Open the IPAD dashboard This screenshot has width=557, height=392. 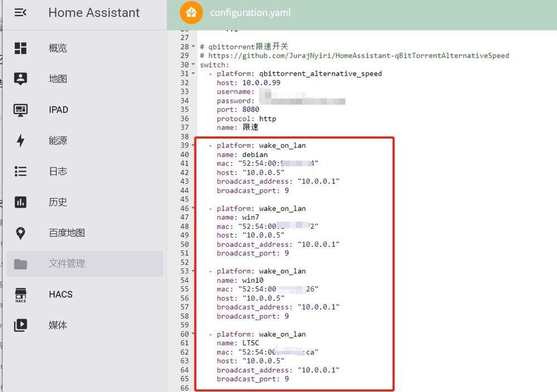tap(85, 110)
